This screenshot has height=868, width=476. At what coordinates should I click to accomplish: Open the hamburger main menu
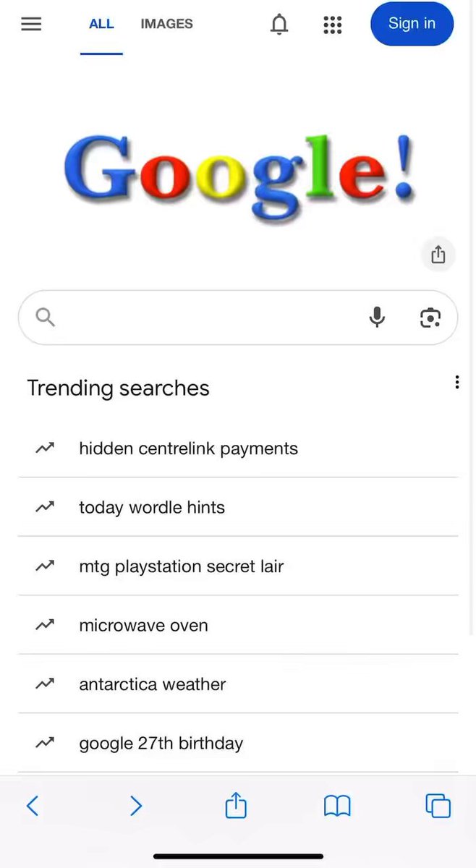[31, 24]
